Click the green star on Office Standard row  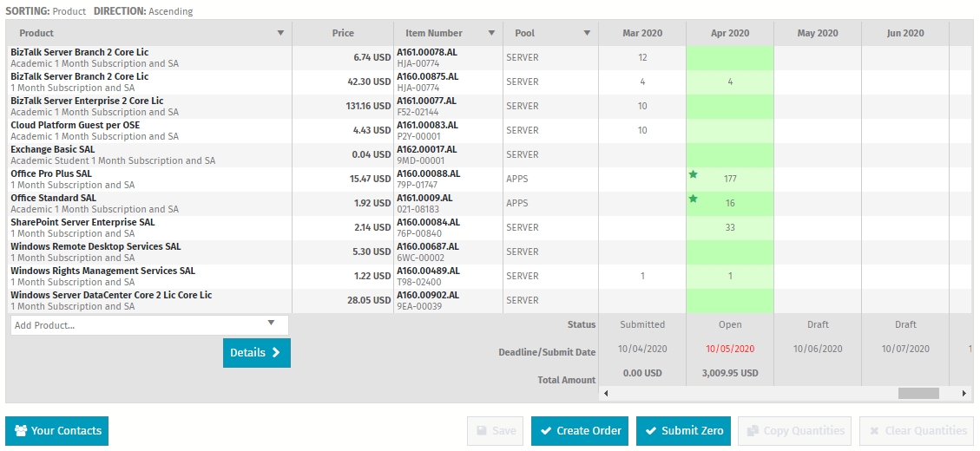pos(694,199)
